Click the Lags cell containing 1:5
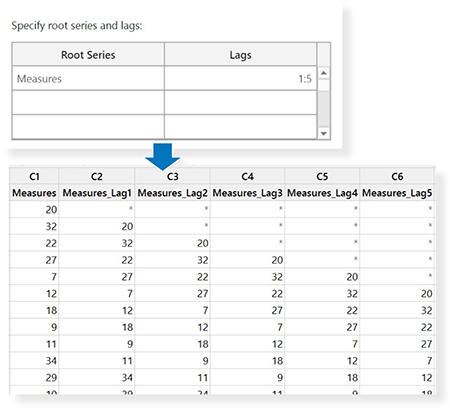 point(240,79)
